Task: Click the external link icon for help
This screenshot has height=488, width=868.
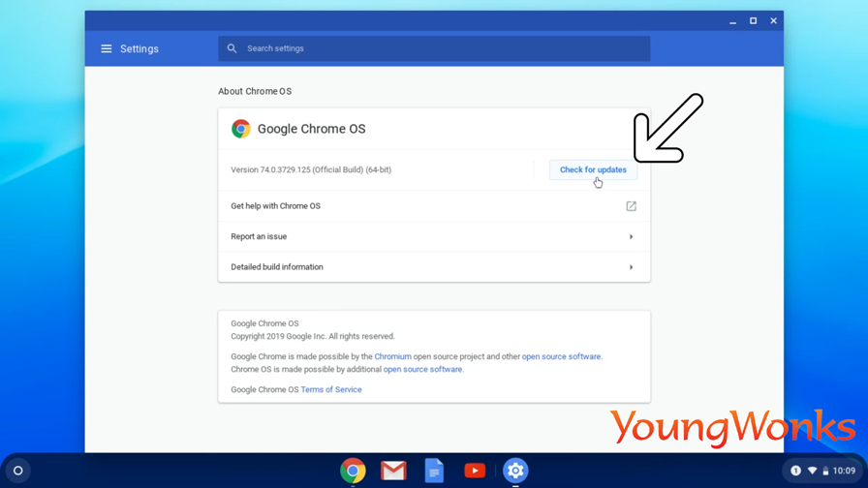Action: click(631, 206)
